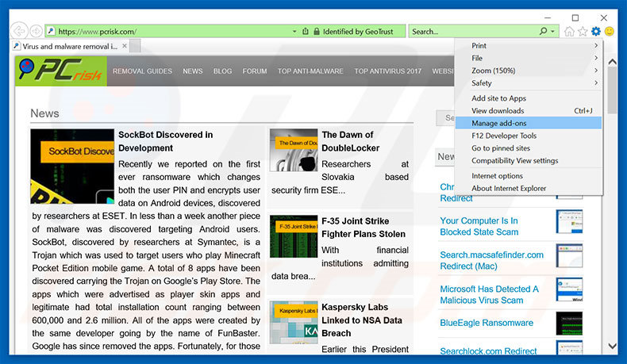
Task: Open F12 Developer Tools menu entry
Action: [528, 136]
